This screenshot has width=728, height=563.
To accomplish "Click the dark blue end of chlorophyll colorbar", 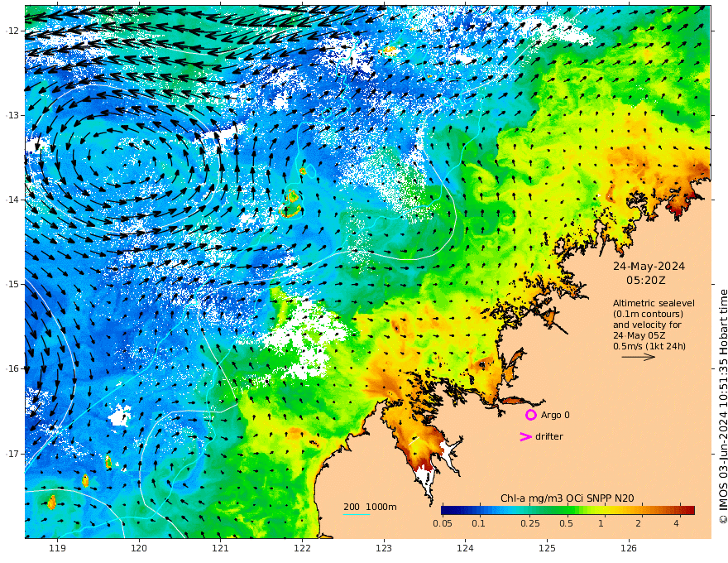I will tap(447, 511).
